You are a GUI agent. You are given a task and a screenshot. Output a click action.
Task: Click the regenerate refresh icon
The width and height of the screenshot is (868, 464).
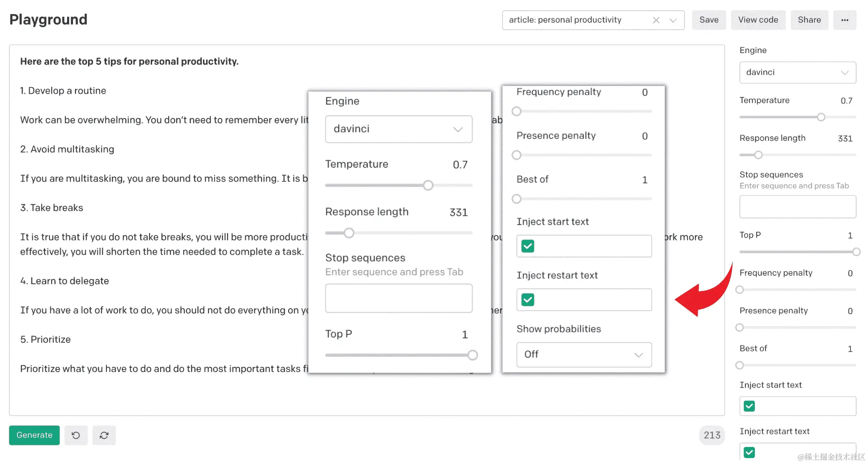click(x=104, y=435)
